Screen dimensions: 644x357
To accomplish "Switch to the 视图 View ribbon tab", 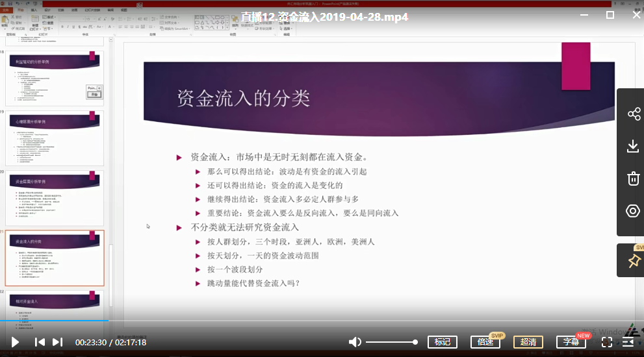I will coord(123,10).
